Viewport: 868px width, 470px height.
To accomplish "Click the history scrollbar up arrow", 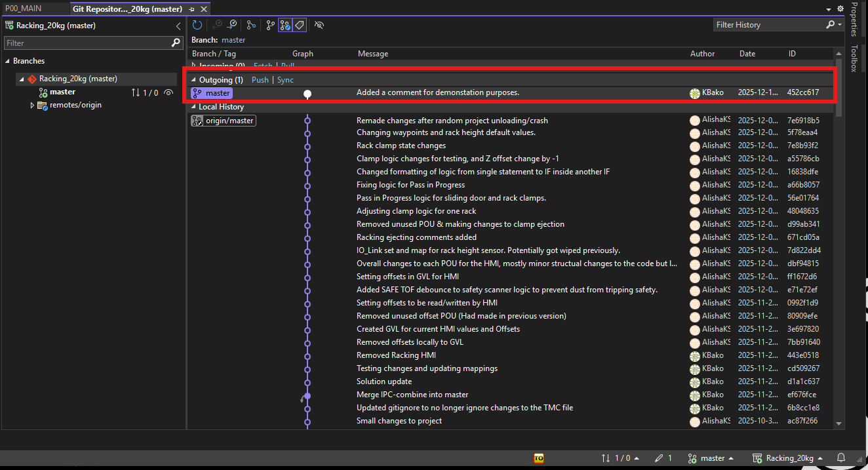I will coord(838,54).
